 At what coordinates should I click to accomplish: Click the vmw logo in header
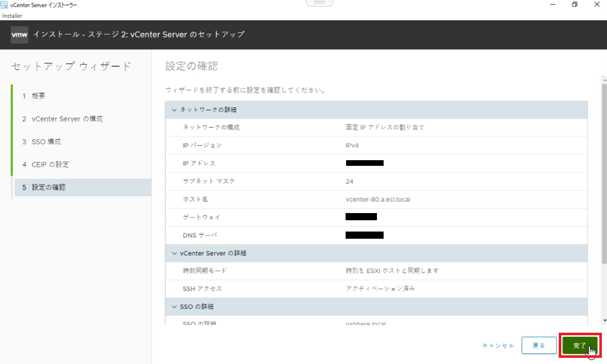(20, 35)
